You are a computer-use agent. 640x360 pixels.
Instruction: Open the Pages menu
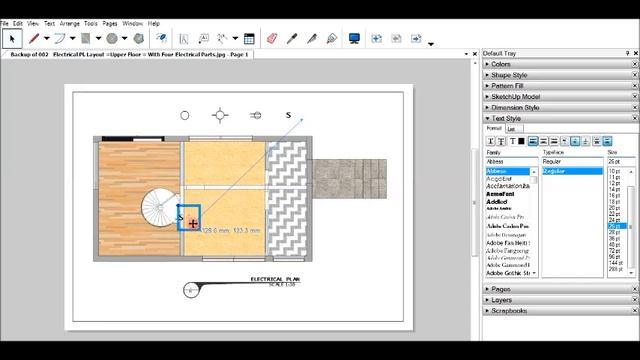point(110,24)
